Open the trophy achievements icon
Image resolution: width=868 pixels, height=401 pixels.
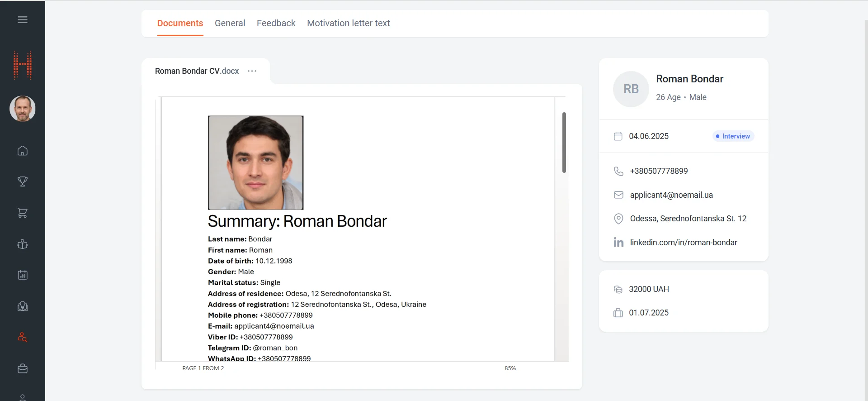click(x=23, y=181)
